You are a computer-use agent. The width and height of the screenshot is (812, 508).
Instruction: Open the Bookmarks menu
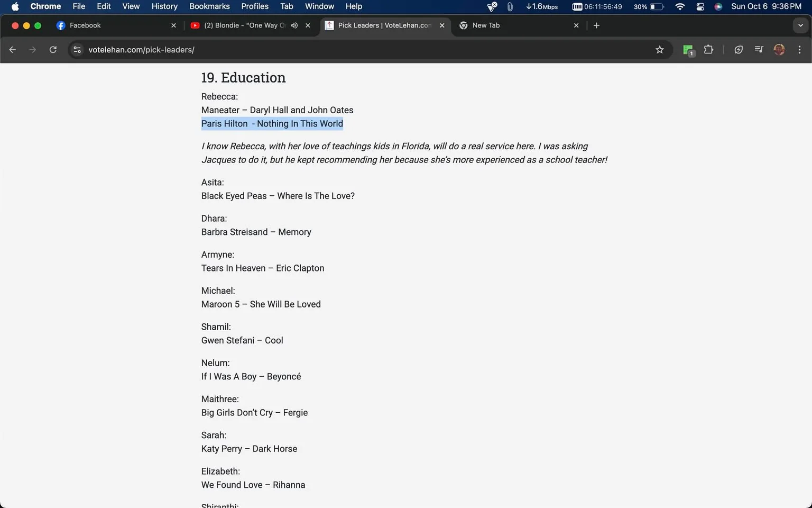(x=209, y=6)
